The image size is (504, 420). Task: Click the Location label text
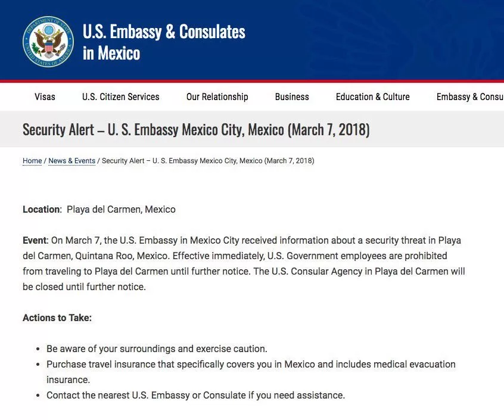(42, 210)
